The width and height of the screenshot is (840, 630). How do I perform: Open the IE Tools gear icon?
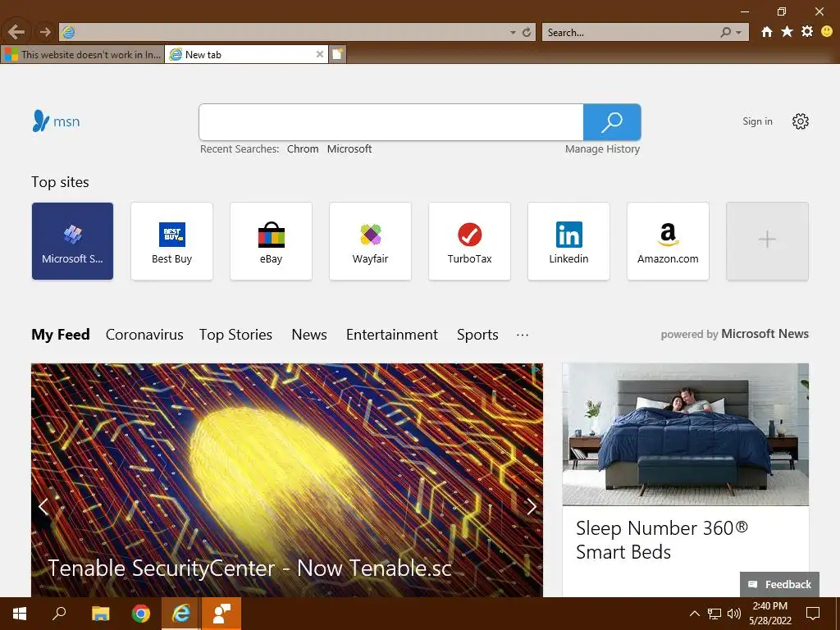807,32
